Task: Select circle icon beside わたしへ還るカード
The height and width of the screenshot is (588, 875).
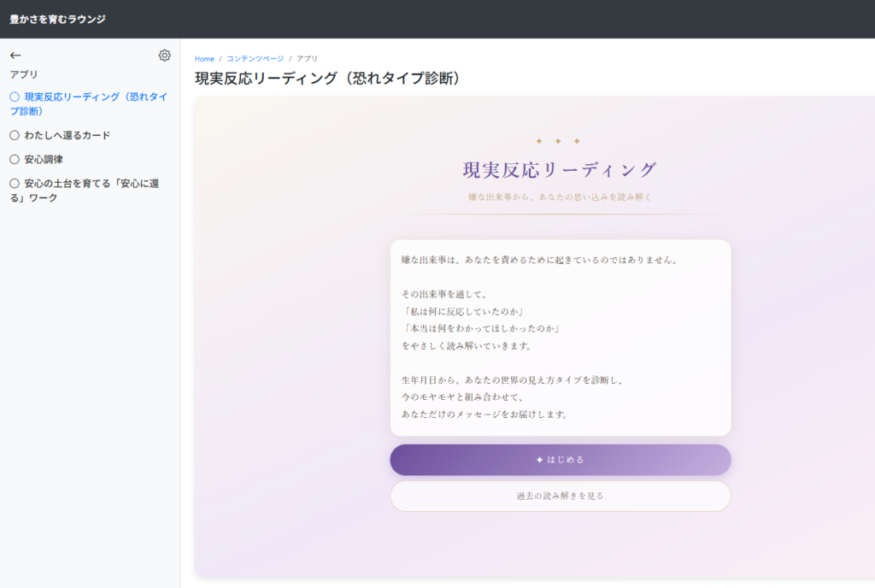Action: (x=15, y=135)
